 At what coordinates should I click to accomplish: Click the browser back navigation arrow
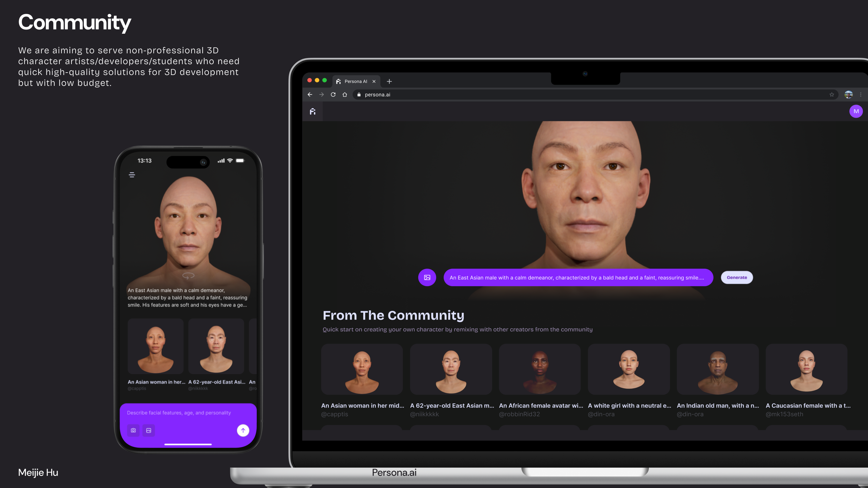point(310,95)
